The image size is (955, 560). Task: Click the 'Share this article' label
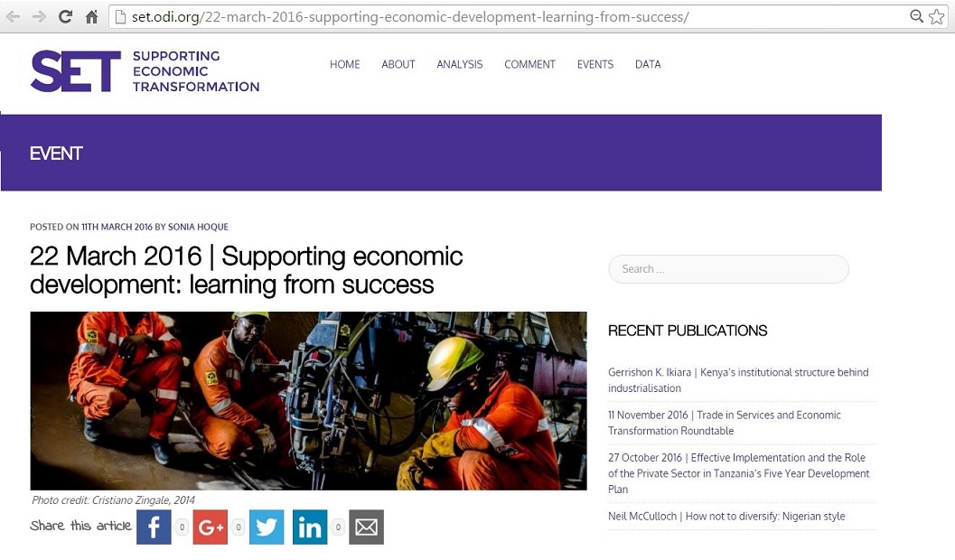(80, 526)
